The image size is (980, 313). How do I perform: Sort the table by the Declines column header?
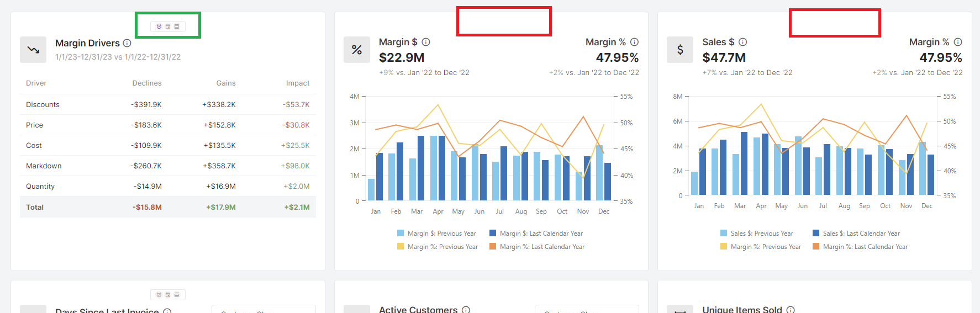(x=147, y=83)
